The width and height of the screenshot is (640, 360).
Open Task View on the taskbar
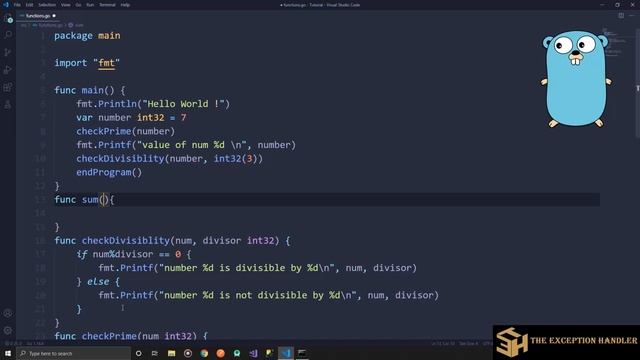coord(155,353)
